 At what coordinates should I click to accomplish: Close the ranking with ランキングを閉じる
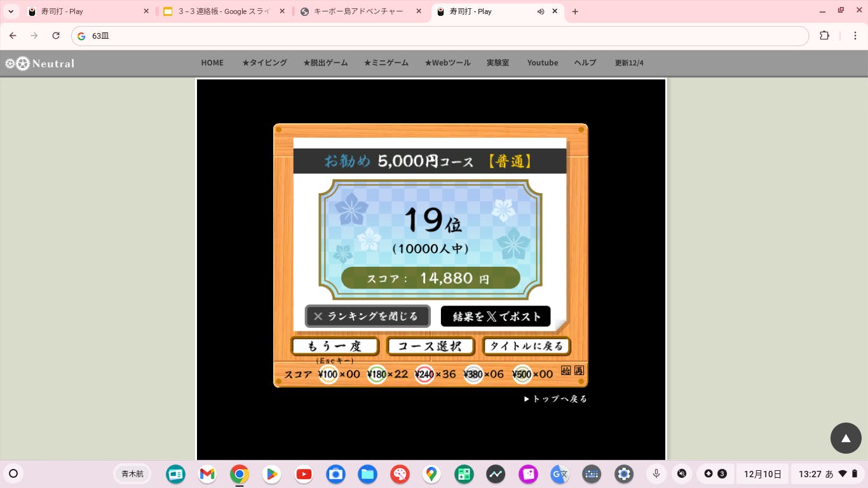click(x=367, y=316)
